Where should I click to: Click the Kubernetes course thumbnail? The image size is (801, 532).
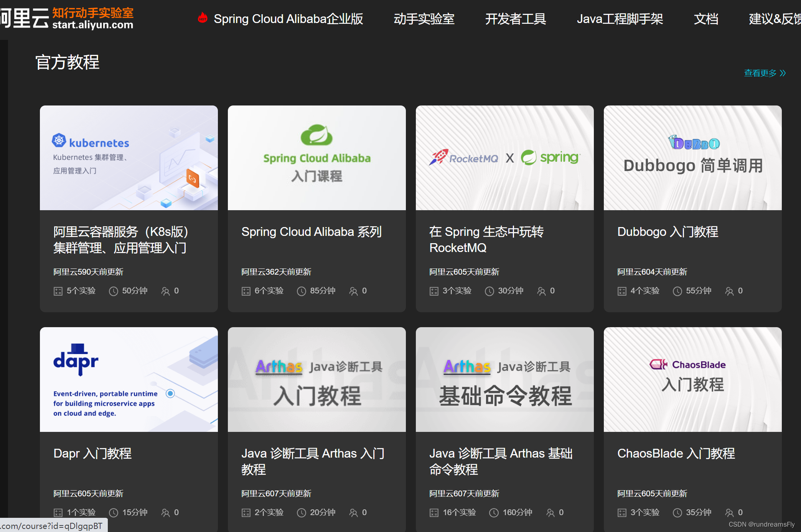coord(129,158)
